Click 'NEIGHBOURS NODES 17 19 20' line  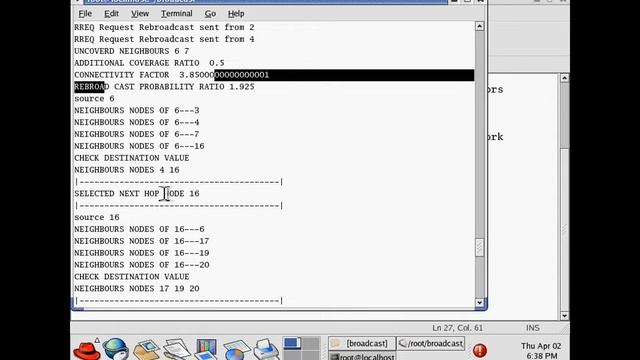pos(137,289)
